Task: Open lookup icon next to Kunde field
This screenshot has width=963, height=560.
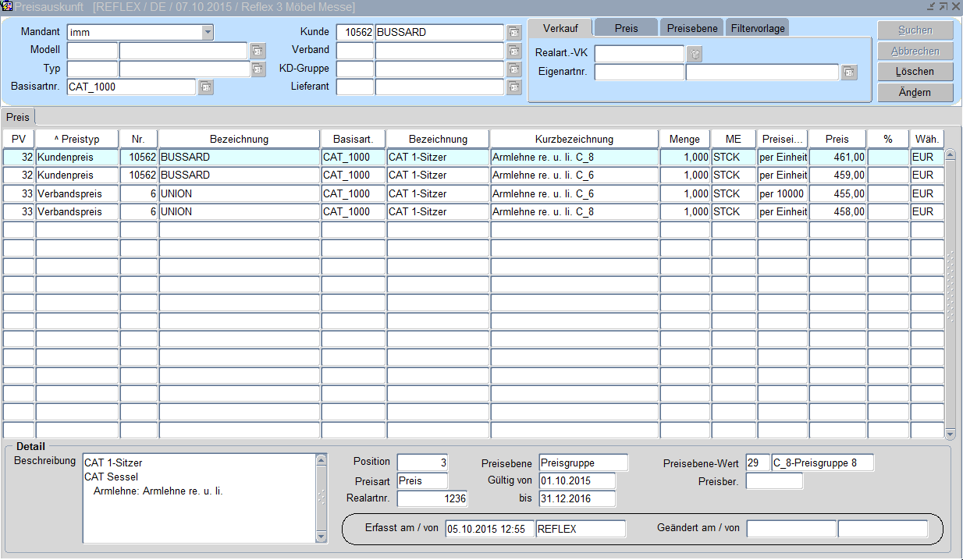Action: click(x=513, y=33)
